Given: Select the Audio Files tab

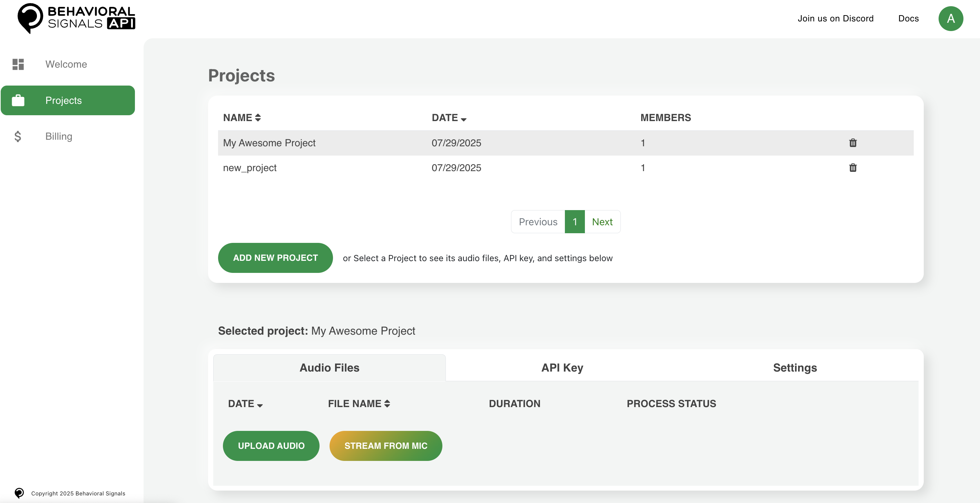Looking at the screenshot, I should 329,367.
